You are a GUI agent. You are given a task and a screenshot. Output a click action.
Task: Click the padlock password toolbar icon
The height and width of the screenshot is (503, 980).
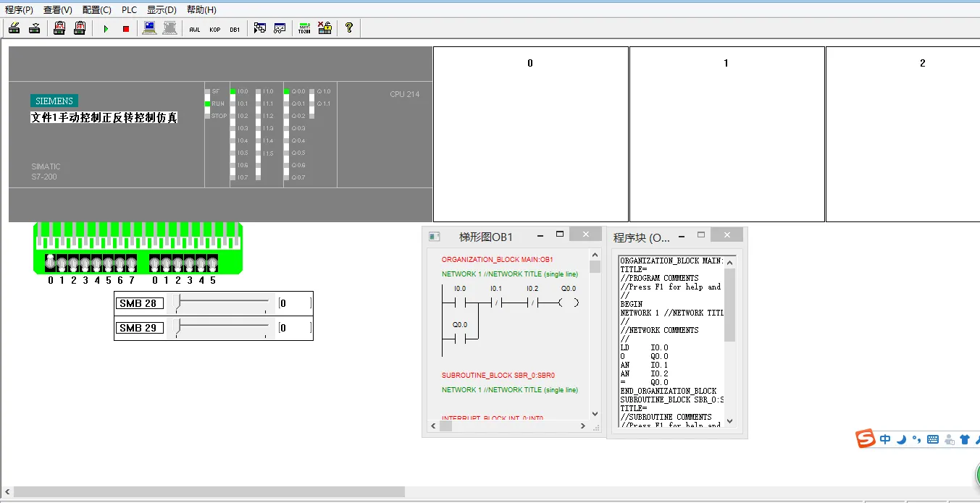(324, 28)
